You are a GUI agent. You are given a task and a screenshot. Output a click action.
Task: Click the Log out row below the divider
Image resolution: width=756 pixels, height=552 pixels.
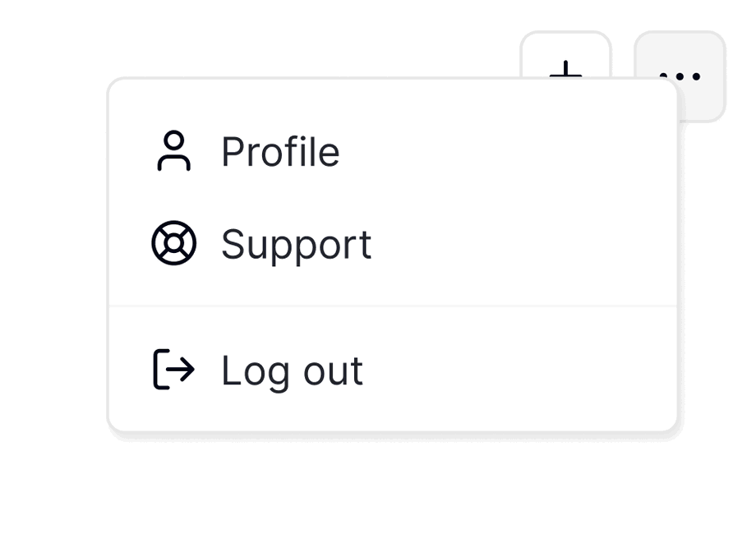coord(392,370)
